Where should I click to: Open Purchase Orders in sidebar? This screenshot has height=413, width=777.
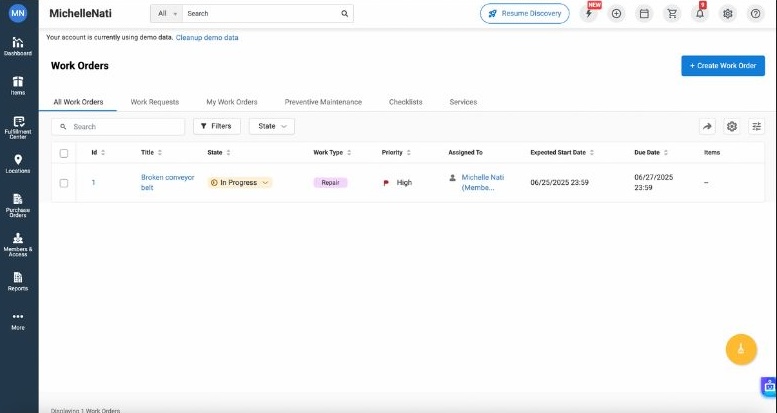pyautogui.click(x=18, y=206)
